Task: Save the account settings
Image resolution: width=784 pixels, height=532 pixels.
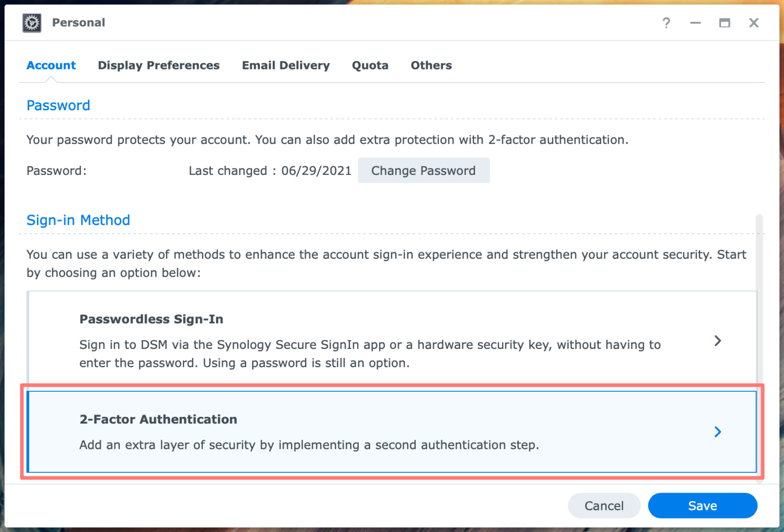Action: 702,505
